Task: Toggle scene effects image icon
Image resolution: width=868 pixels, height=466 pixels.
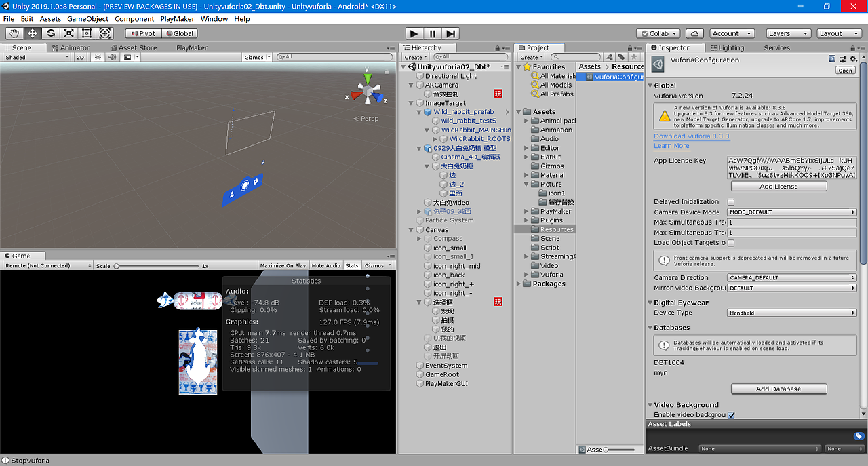Action: 127,58
